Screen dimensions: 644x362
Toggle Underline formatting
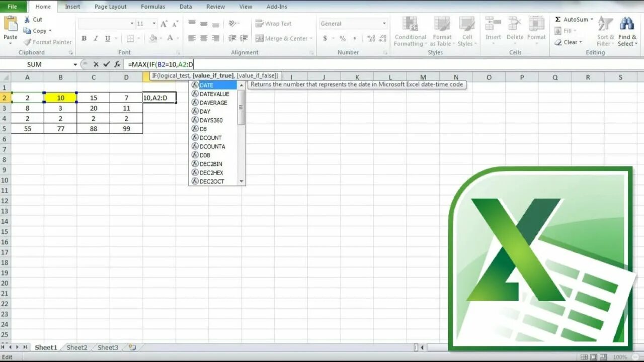coord(107,39)
